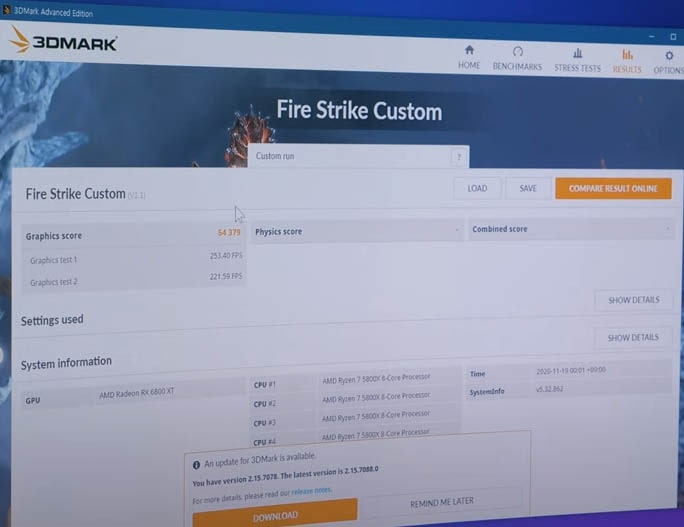
Task: Click CPU #1 AMD Ryzen 7 5800X entry
Action: click(376, 379)
